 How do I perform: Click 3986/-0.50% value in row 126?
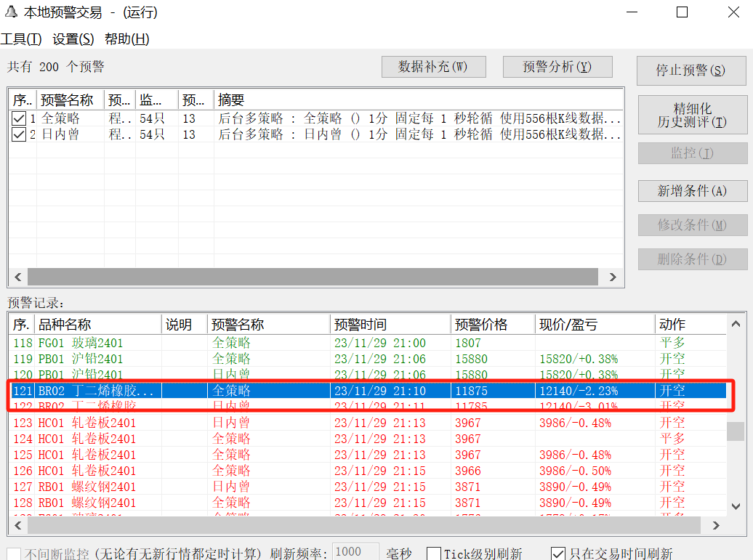pyautogui.click(x=576, y=471)
